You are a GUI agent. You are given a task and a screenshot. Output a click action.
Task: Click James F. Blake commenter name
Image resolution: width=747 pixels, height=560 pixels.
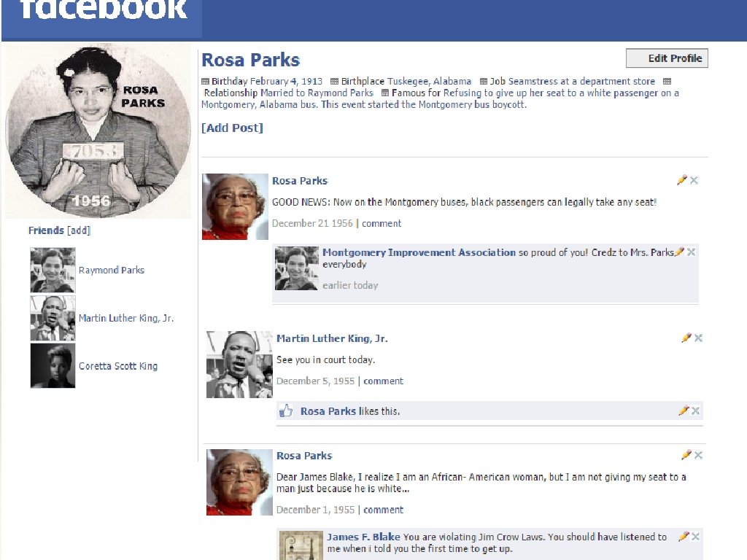click(363, 537)
